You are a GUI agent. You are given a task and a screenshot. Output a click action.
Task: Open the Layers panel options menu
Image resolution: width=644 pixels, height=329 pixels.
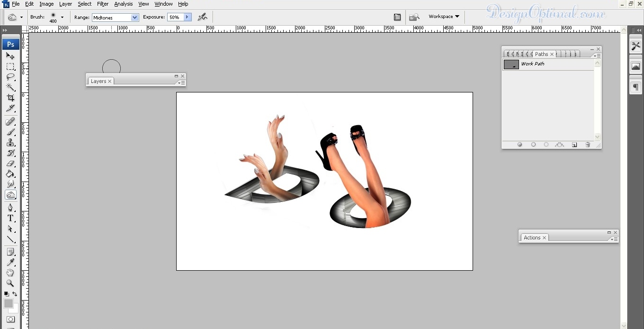coord(182,82)
